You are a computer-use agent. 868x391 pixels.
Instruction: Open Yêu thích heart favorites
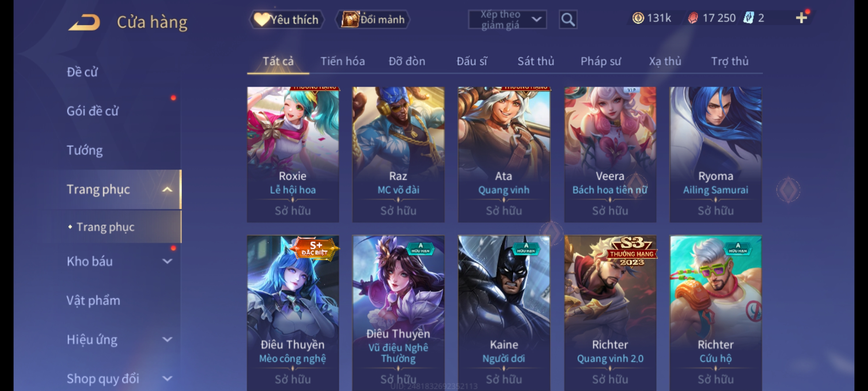[286, 20]
